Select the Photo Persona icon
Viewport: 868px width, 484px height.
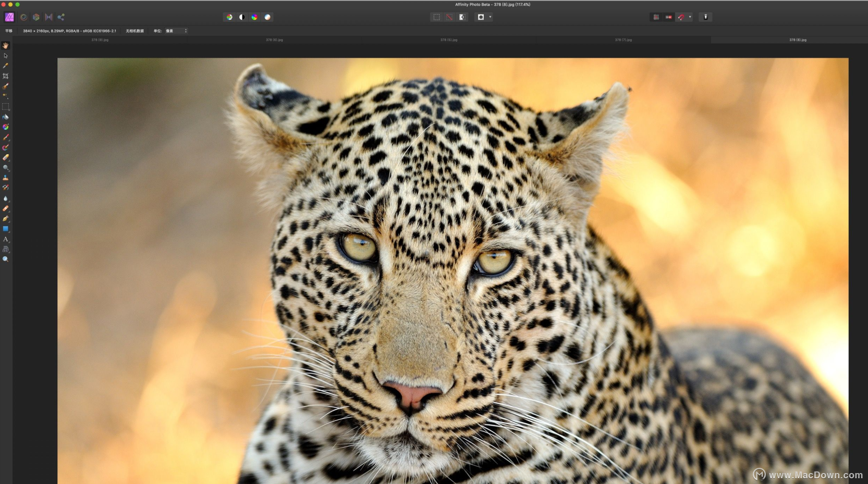pos(9,17)
